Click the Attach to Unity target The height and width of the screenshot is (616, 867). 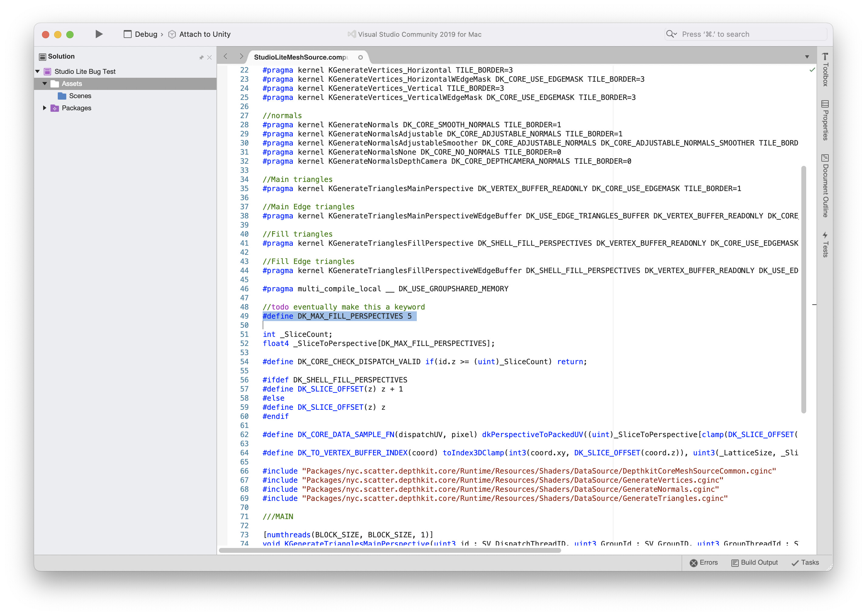click(x=204, y=34)
